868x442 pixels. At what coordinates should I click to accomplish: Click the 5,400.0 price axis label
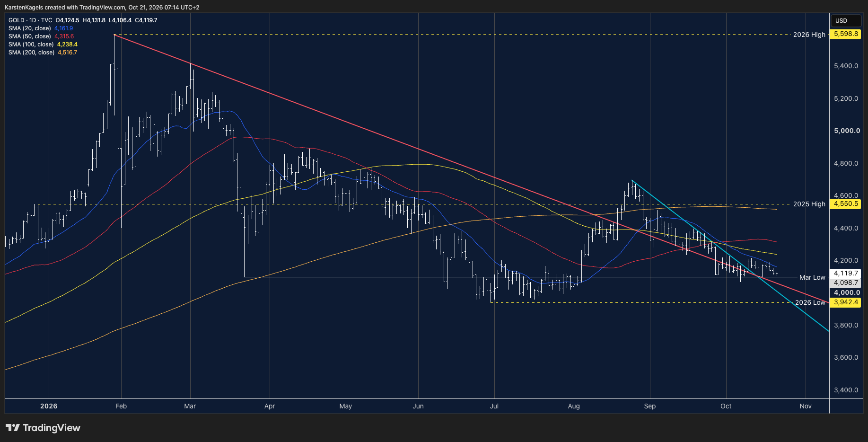point(846,66)
